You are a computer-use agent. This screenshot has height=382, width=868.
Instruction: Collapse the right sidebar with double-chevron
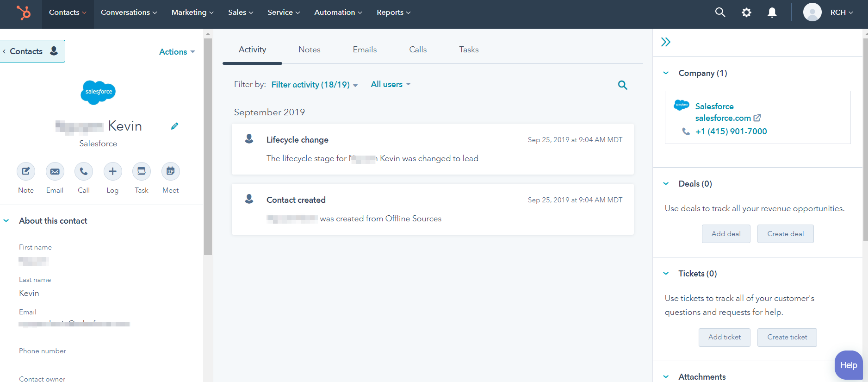pos(666,42)
